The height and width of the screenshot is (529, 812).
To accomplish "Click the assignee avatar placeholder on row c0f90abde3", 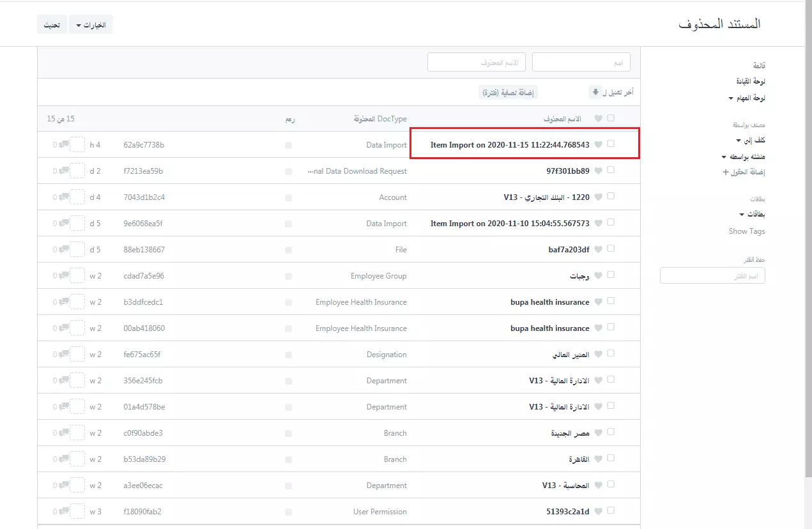I will [77, 433].
